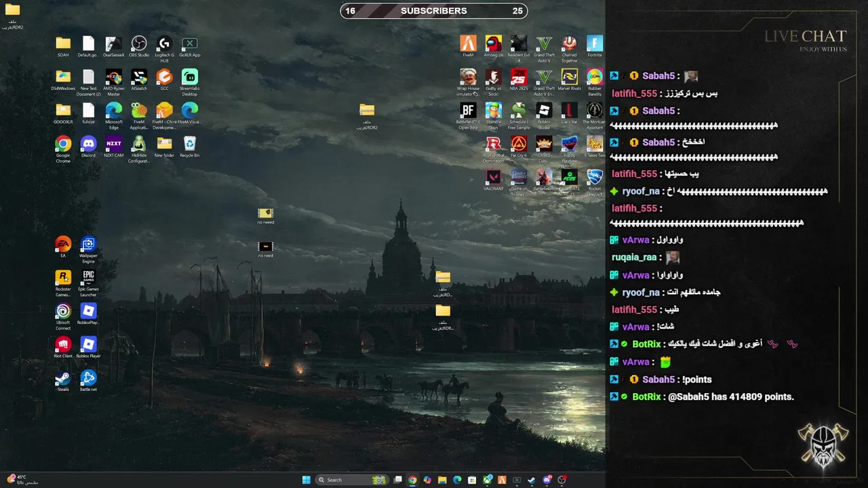Click the Steam taskbar icon
Viewport: 868px width, 488px height.
click(532, 480)
